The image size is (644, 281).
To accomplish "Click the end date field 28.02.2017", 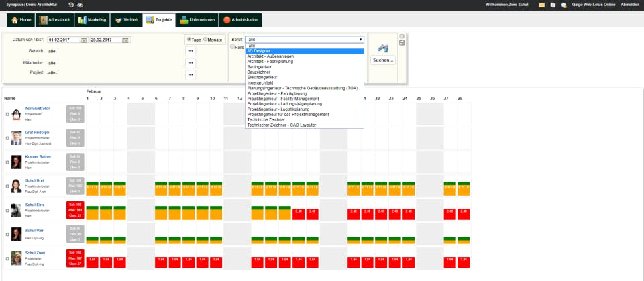I will click(x=107, y=40).
